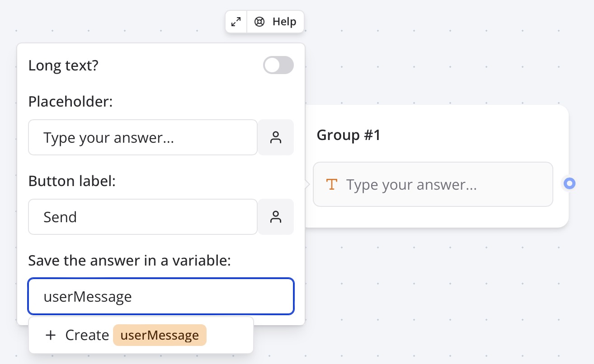Open the variable picker beside the Placeholder field
Viewport: 594px width, 364px height.
pyautogui.click(x=276, y=137)
